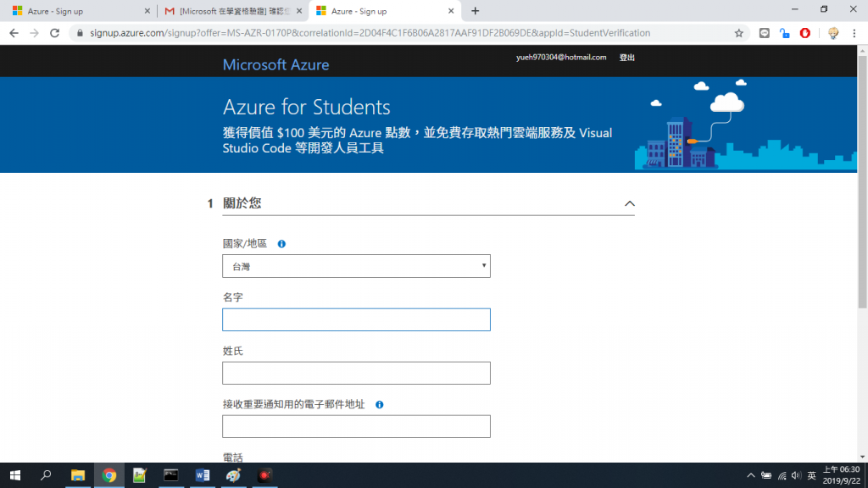Open the green notepad taskbar app
The height and width of the screenshot is (488, 868).
tap(140, 475)
